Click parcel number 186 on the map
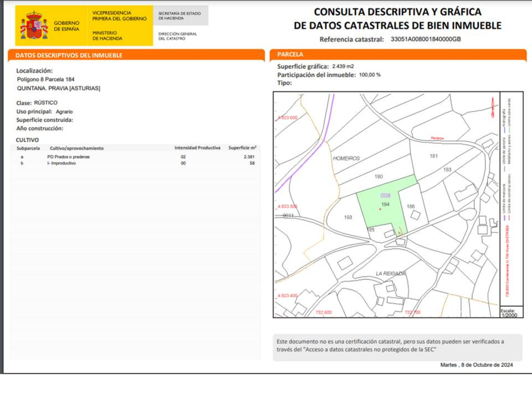This screenshot has height=399, width=532. (x=410, y=206)
